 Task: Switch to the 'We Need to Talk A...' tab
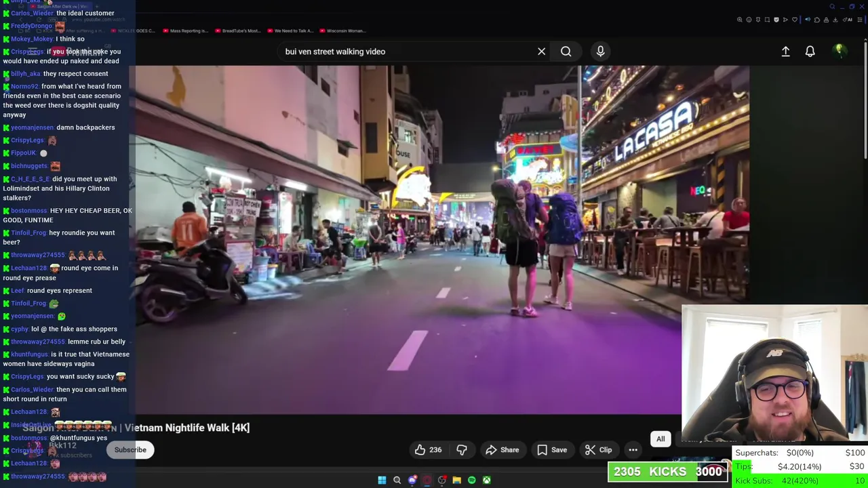pos(290,30)
